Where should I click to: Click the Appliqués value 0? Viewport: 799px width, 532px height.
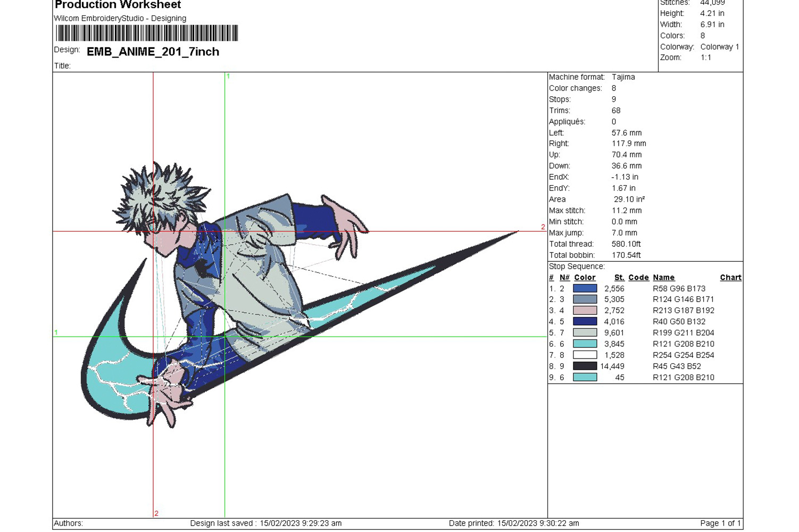(x=614, y=122)
